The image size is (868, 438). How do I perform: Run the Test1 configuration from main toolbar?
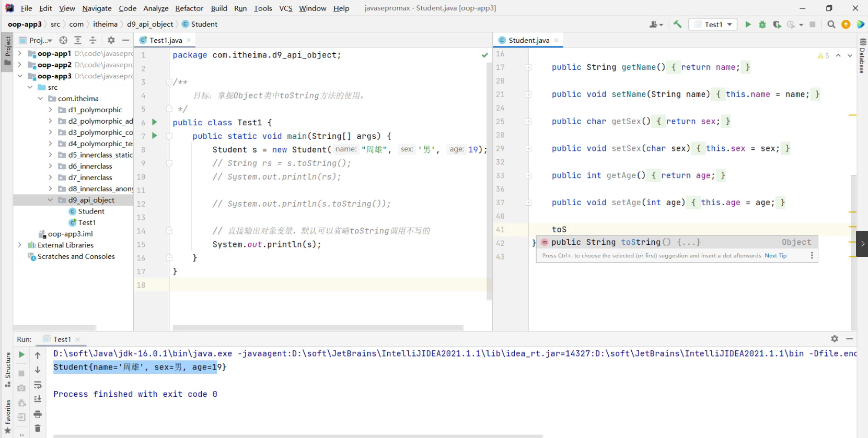coord(748,25)
